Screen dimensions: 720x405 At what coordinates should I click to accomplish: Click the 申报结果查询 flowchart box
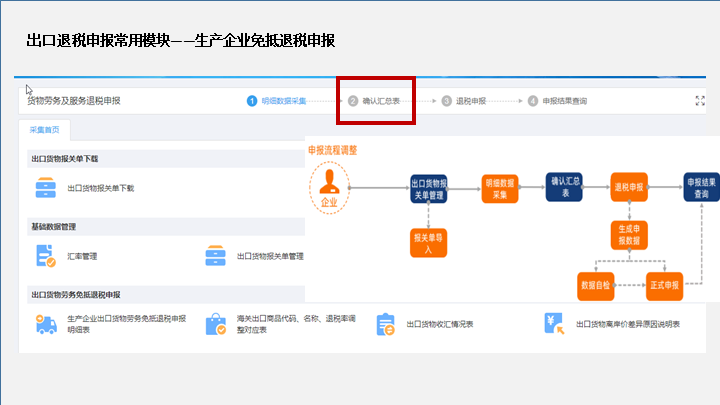701,187
